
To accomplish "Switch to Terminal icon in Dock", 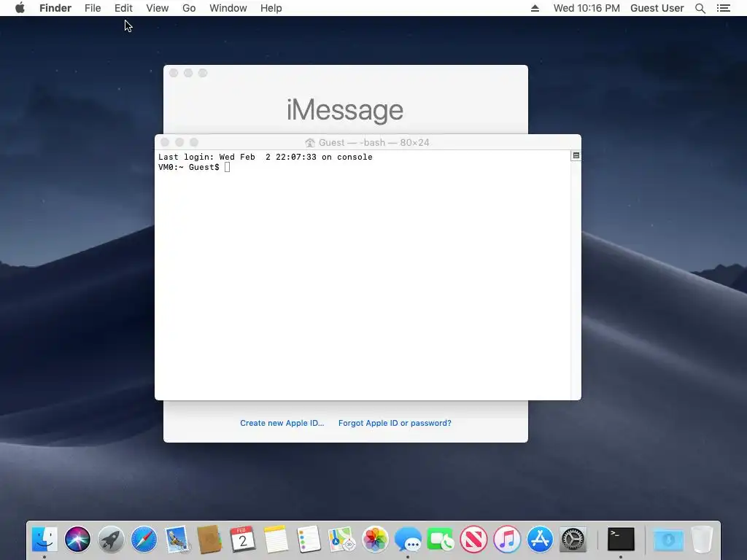I will [621, 540].
